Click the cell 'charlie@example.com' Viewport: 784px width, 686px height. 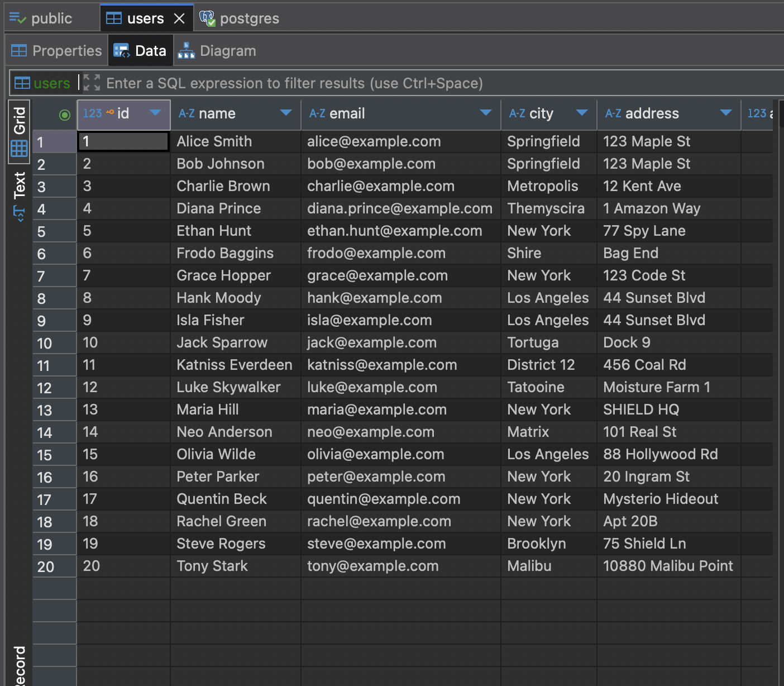401,186
